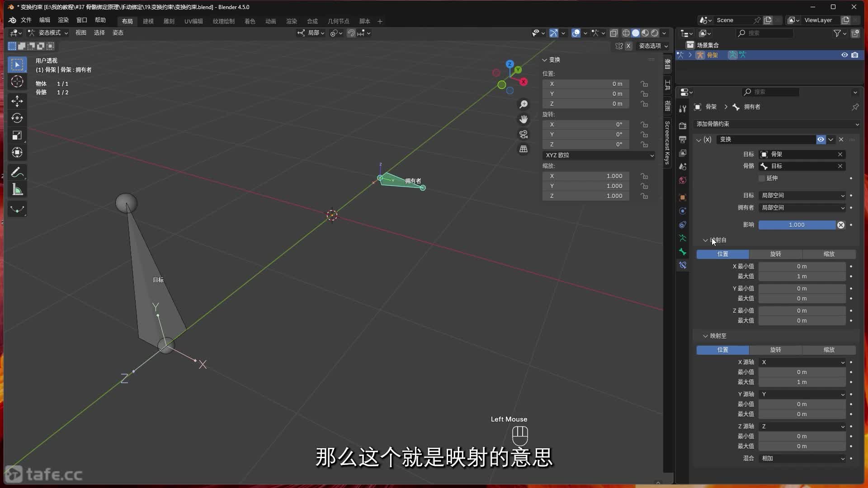The image size is (868, 488).
Task: Open the Armature data properties tab
Action: tap(683, 238)
